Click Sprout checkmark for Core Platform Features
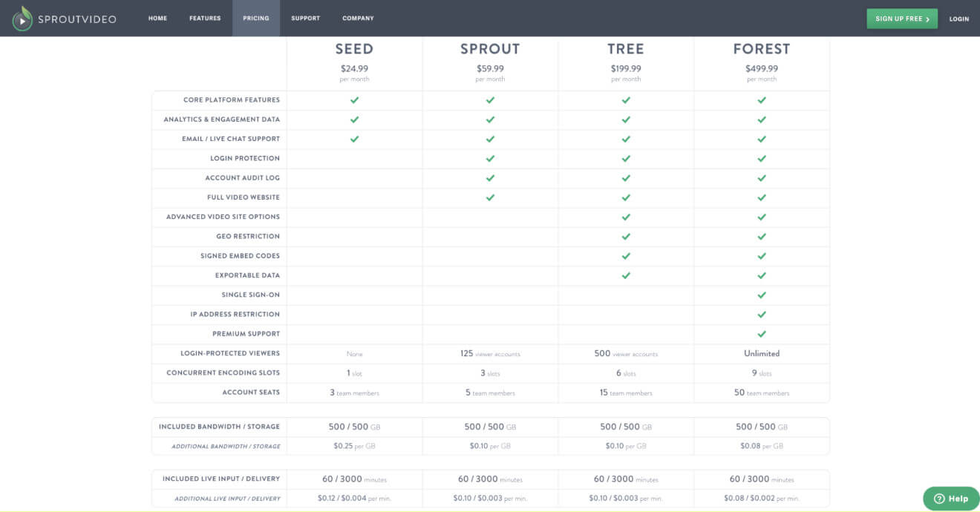This screenshot has width=980, height=512. click(490, 100)
